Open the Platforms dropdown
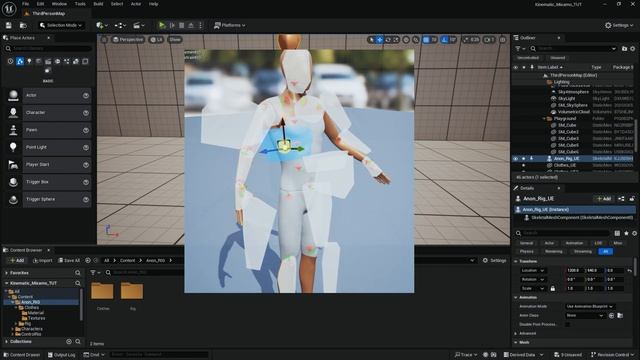Screen dimensions: 640x360 (230, 25)
